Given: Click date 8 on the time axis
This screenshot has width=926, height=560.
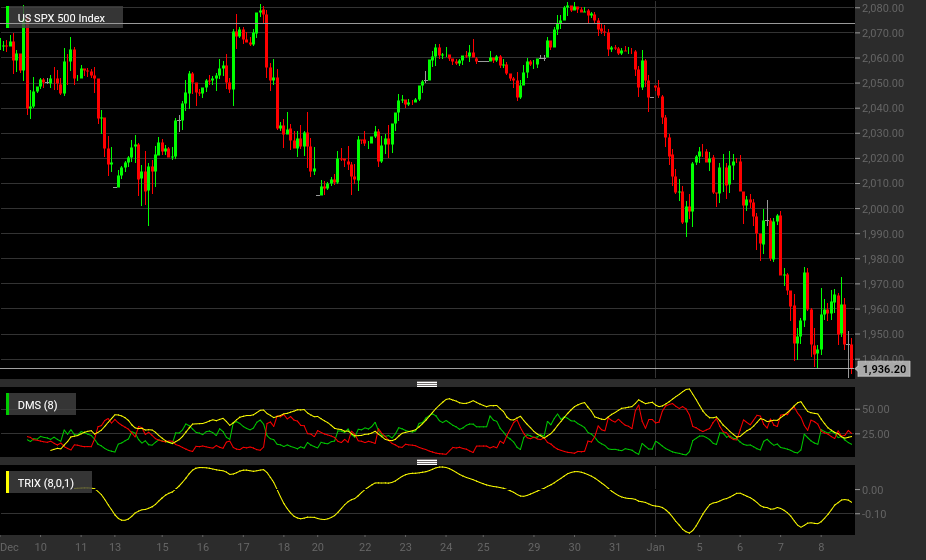Looking at the screenshot, I should click(x=821, y=548).
